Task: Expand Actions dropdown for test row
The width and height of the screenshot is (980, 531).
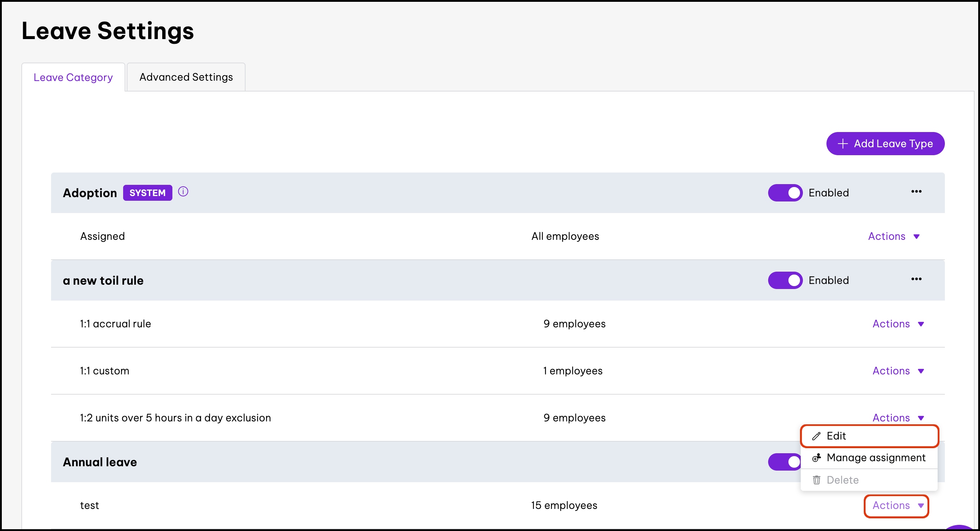Action: pyautogui.click(x=896, y=506)
